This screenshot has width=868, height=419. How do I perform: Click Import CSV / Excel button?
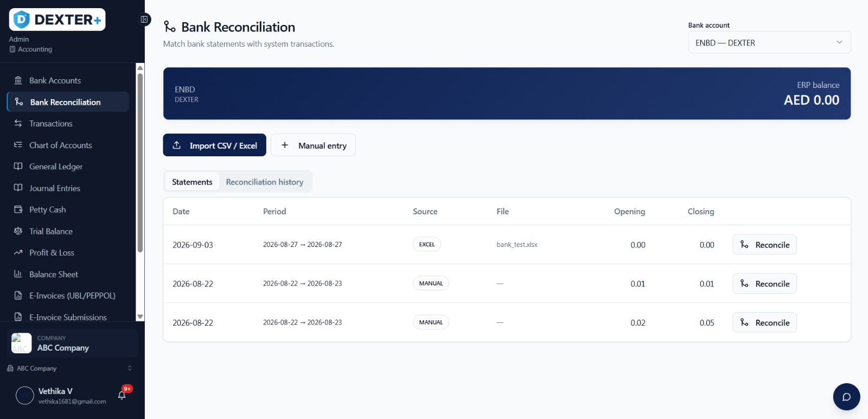215,145
